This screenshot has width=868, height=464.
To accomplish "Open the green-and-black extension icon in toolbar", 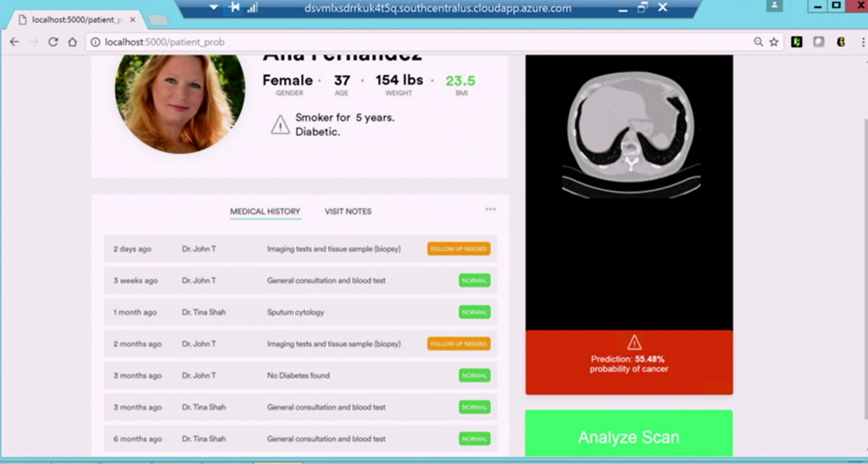I will point(797,42).
